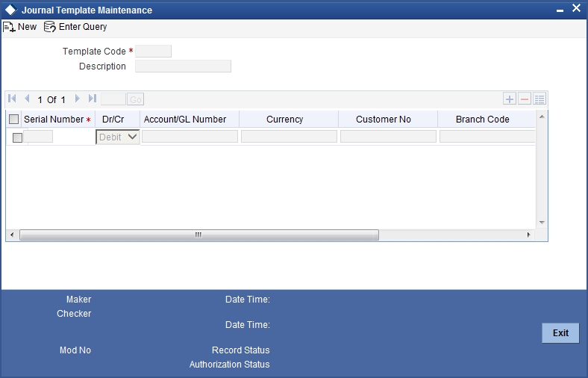Click the vertical scrollbar up arrow

tap(542, 117)
